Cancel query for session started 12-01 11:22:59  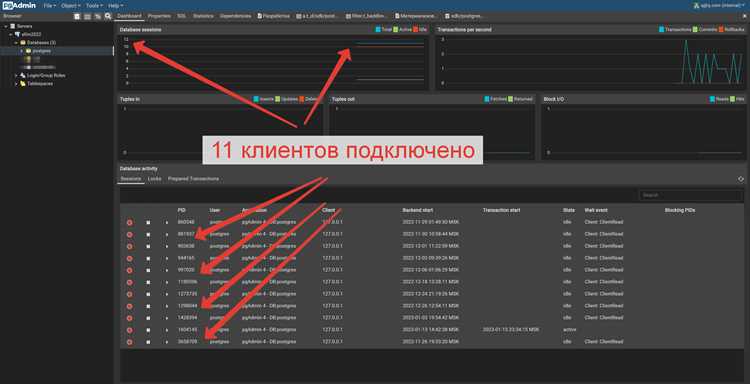point(148,246)
